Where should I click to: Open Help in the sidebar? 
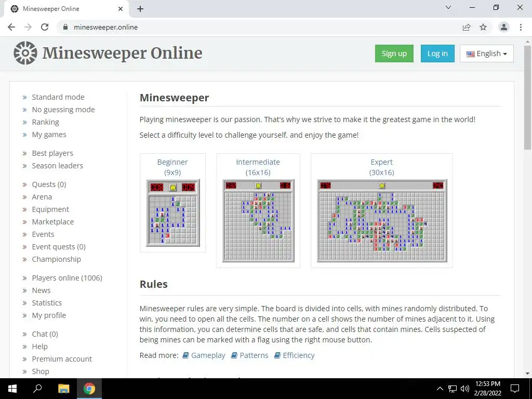click(39, 347)
